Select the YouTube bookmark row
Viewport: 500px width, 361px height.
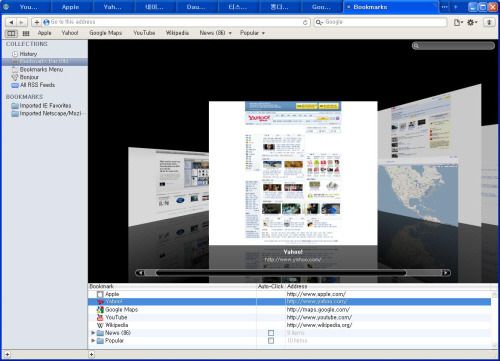pos(289,317)
